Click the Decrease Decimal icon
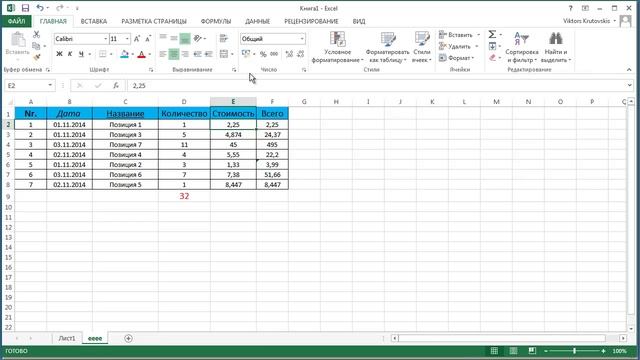Screen dimensions: 640x360 point(301,54)
